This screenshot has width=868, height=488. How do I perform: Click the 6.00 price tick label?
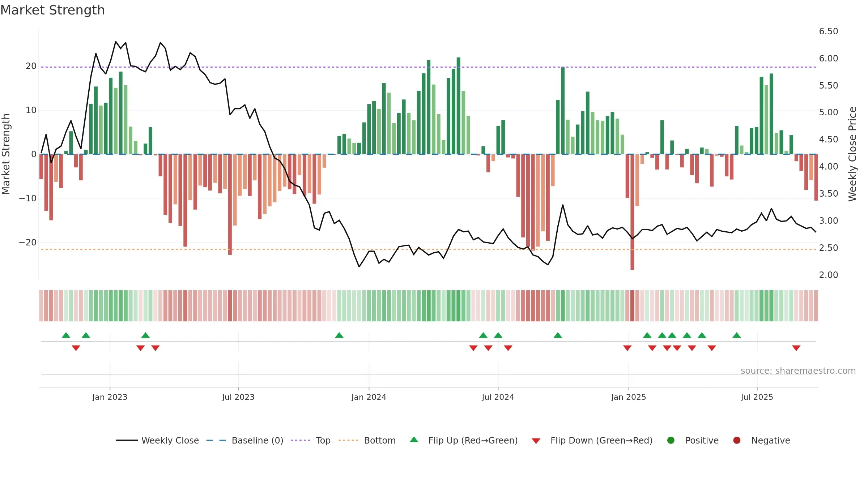(x=829, y=58)
